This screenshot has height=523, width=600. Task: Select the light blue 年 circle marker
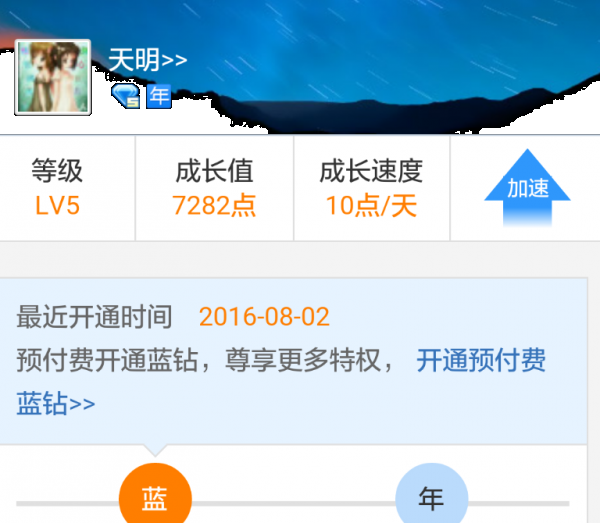pyautogui.click(x=432, y=496)
